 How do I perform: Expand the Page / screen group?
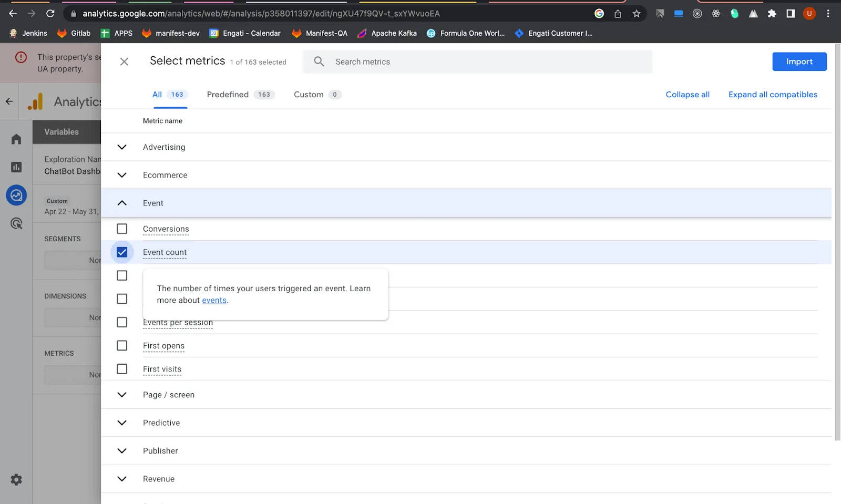[122, 395]
